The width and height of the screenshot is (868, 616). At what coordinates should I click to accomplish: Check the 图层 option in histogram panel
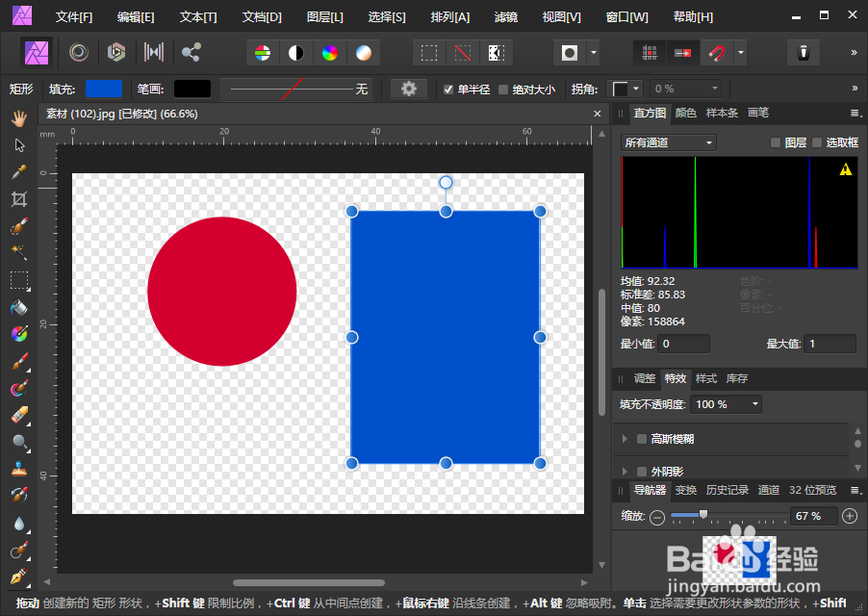(x=776, y=141)
